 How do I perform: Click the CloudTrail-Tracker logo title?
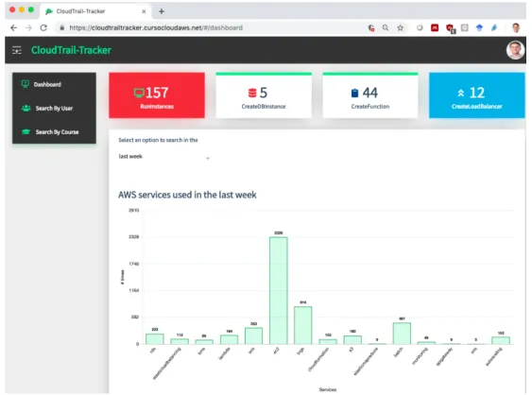71,50
